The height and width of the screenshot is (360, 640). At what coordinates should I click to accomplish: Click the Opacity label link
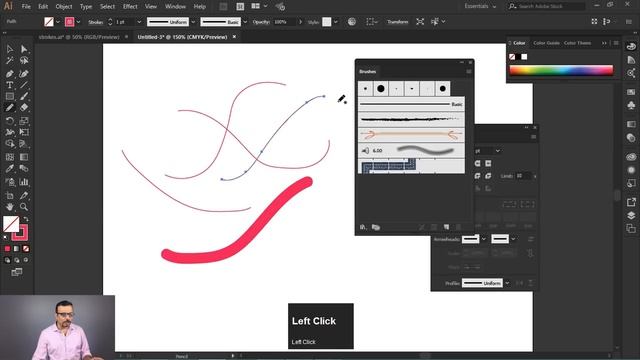coord(261,22)
